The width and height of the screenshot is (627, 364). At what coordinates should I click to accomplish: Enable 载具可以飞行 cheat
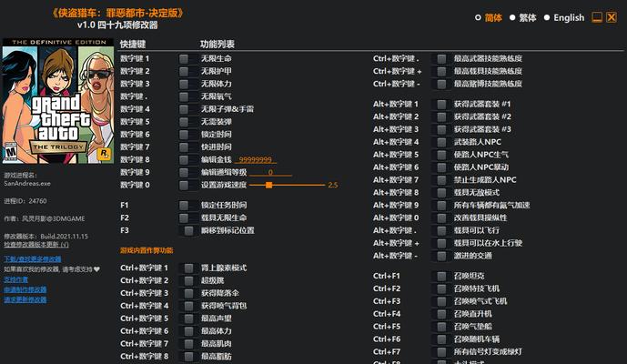pyautogui.click(x=441, y=230)
